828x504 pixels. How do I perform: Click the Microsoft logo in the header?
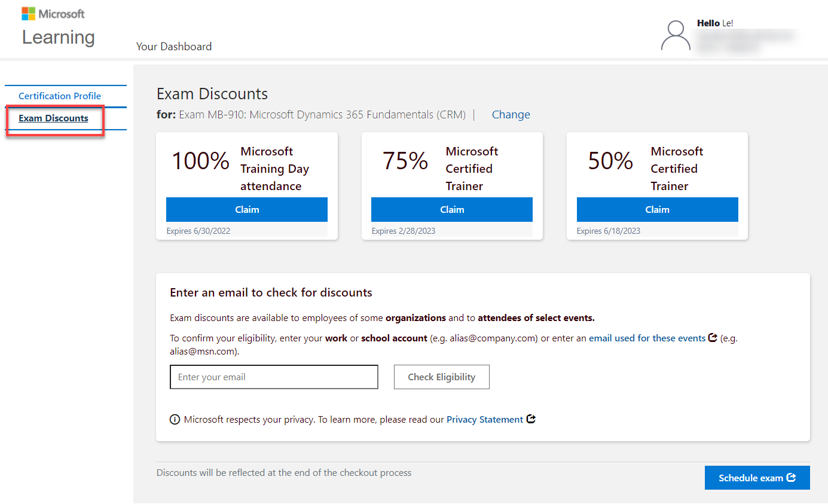(x=53, y=13)
